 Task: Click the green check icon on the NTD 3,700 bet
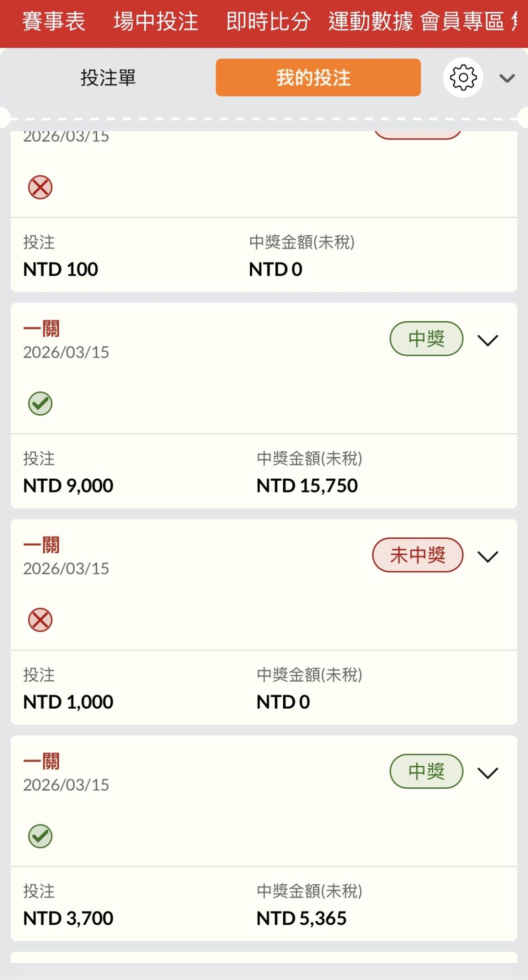click(40, 836)
